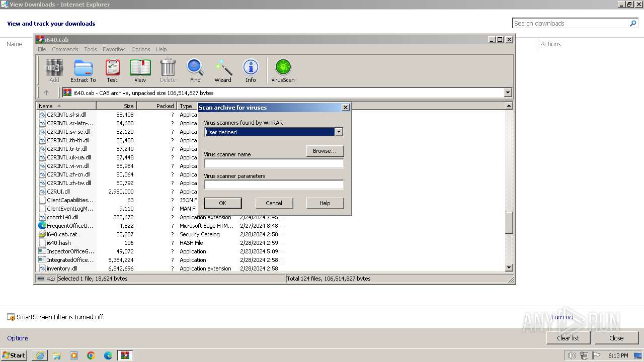This screenshot has width=644, height=362.
Task: Expand the User defined virus scanner dropdown
Action: coord(339,132)
